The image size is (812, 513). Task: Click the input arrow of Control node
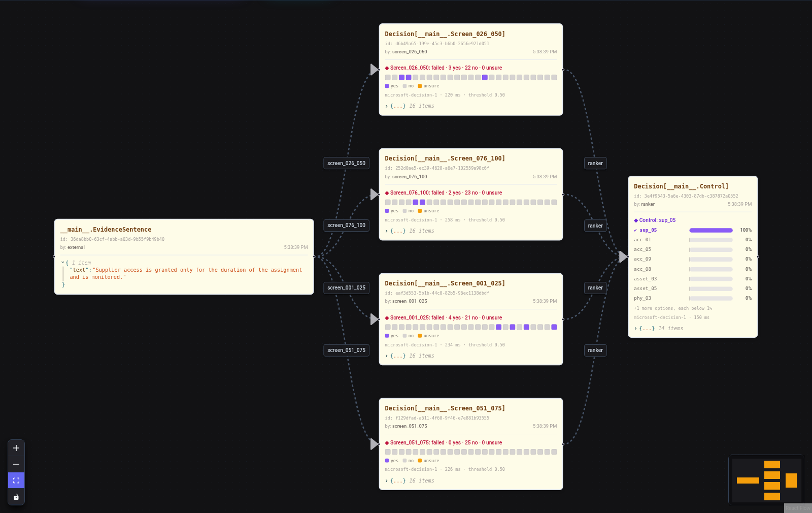pyautogui.click(x=623, y=256)
